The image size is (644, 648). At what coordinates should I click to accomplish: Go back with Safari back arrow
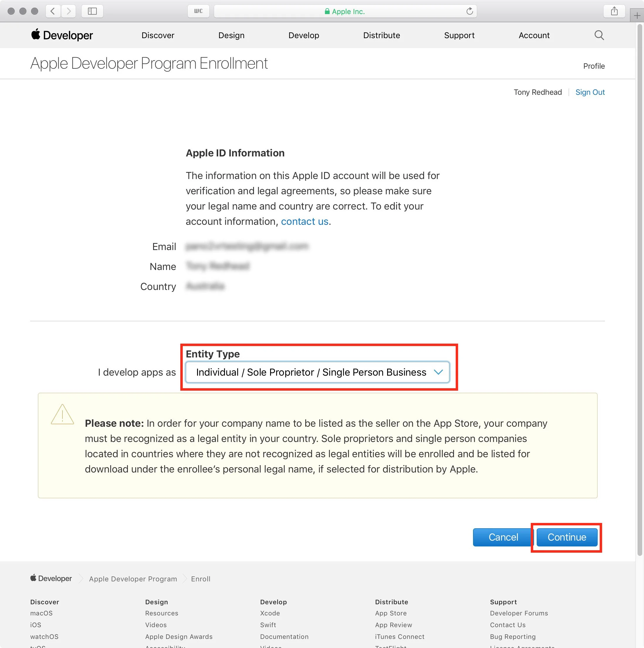point(53,11)
